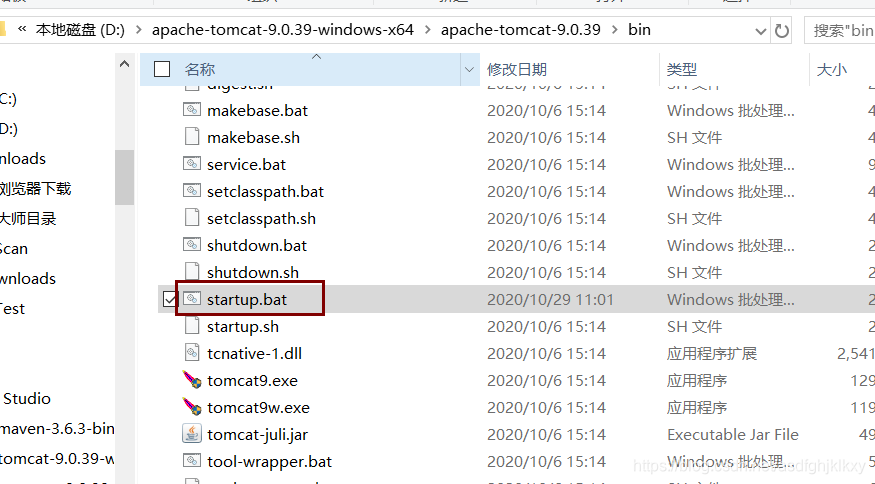Image resolution: width=875 pixels, height=484 pixels.
Task: Sort files by the 类型 column
Action: point(682,70)
